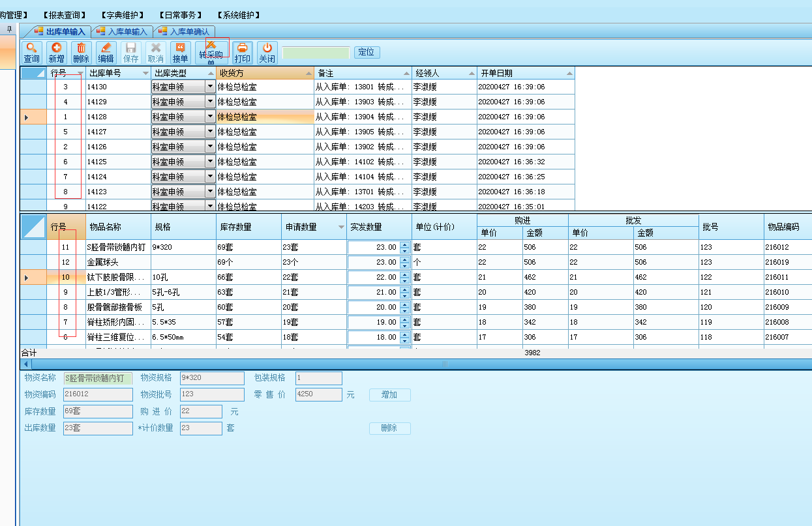
Task: Click the horizontal scrollbar under the item grid
Action: pyautogui.click(x=445, y=364)
